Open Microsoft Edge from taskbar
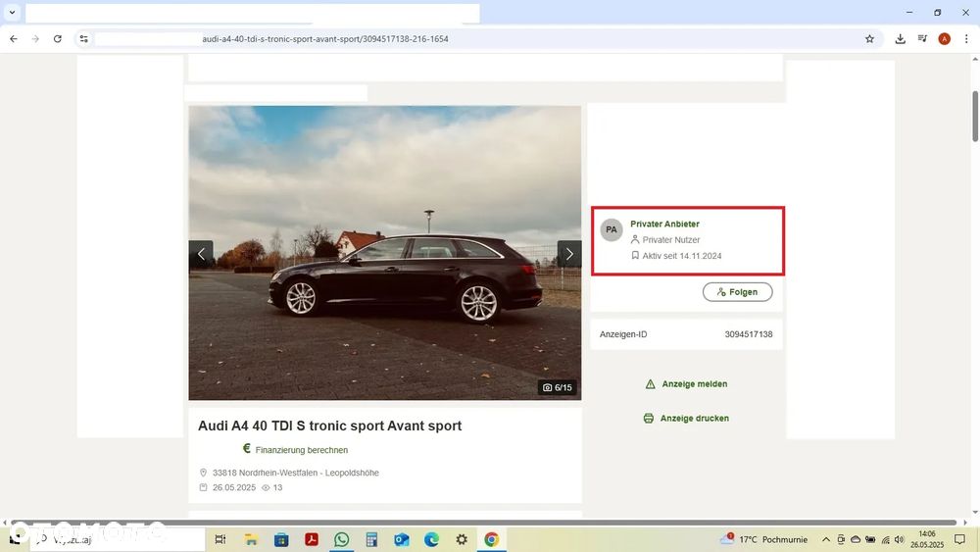980x552 pixels. click(431, 539)
